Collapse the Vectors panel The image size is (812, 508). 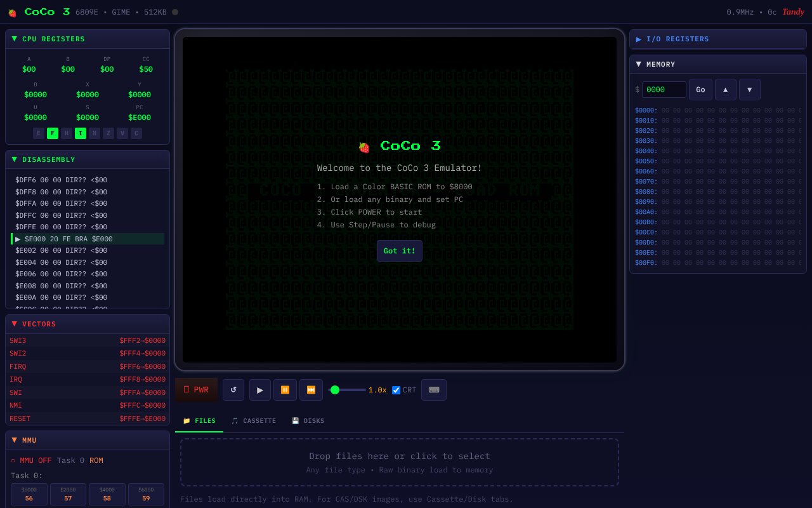coord(15,324)
